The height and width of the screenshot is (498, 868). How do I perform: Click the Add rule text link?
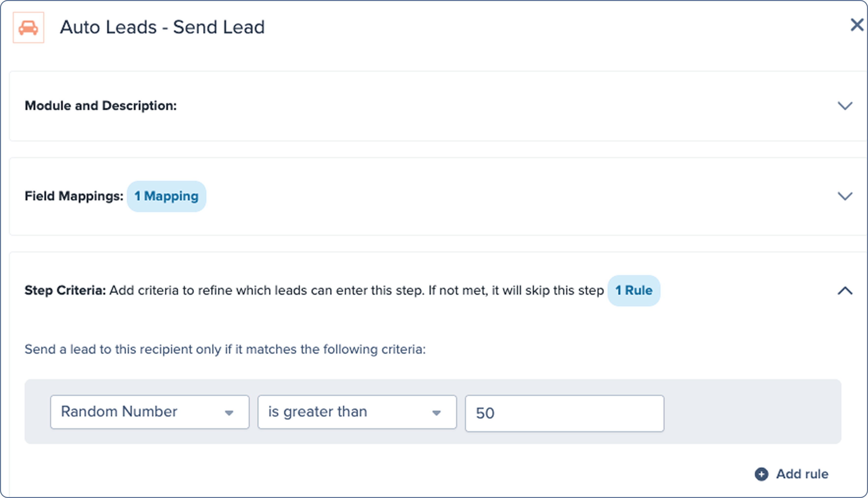(802, 474)
